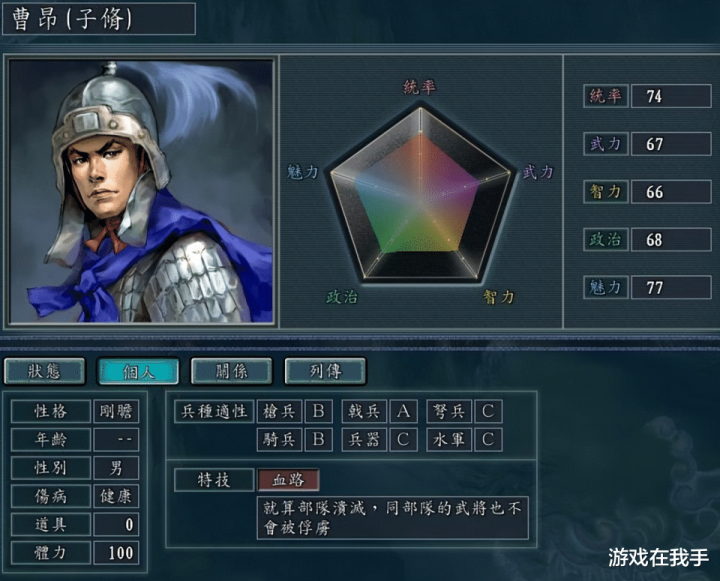This screenshot has height=581, width=720.
Task: Click the 武力 stat label box
Action: pos(606,144)
